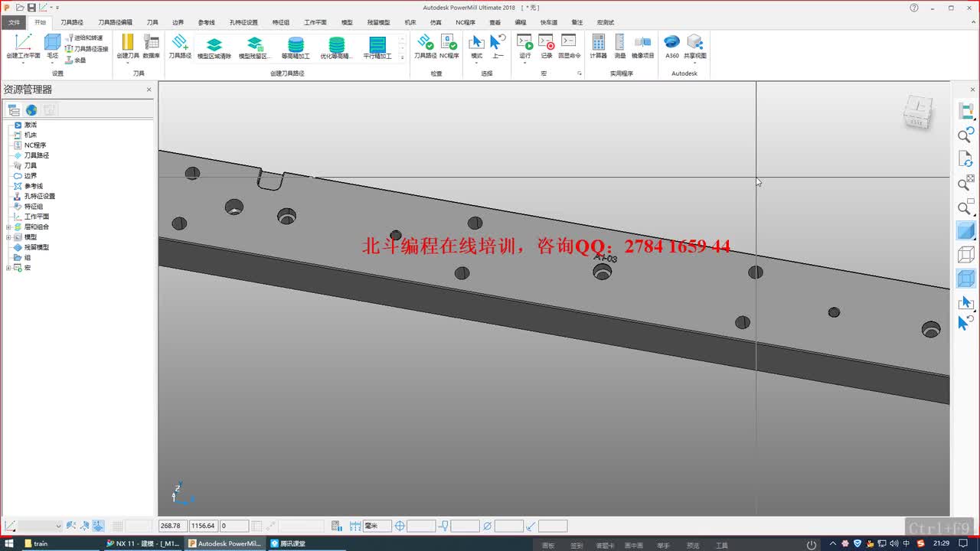This screenshot has height=551, width=980.
Task: Click the macro Run (运行) icon
Action: tap(524, 42)
